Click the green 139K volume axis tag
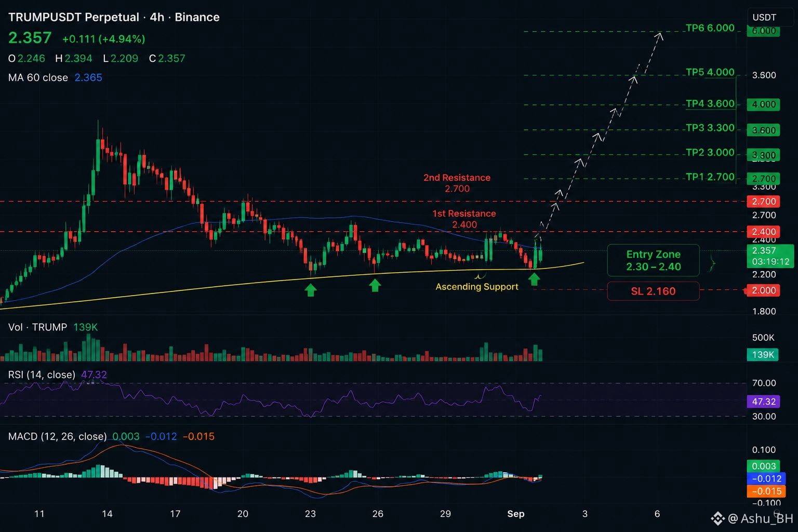This screenshot has width=798, height=532. 763,355
